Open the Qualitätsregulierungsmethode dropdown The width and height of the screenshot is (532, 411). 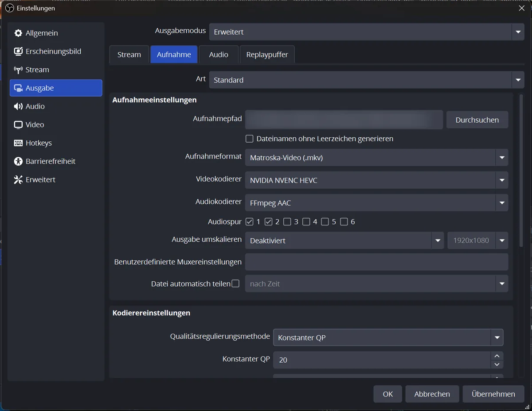click(388, 337)
